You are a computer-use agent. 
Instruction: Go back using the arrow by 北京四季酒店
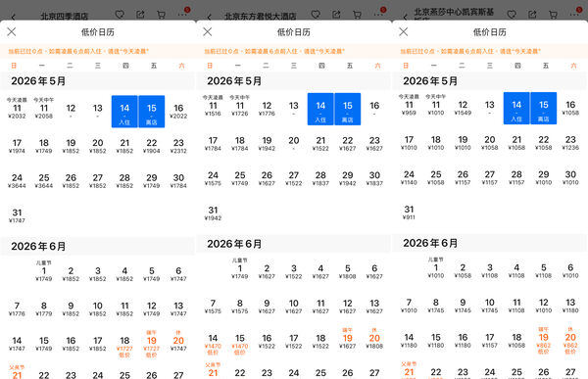(x=14, y=17)
